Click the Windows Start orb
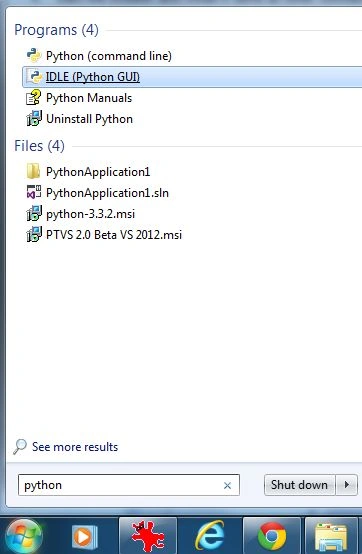The height and width of the screenshot is (554, 362). [24, 536]
